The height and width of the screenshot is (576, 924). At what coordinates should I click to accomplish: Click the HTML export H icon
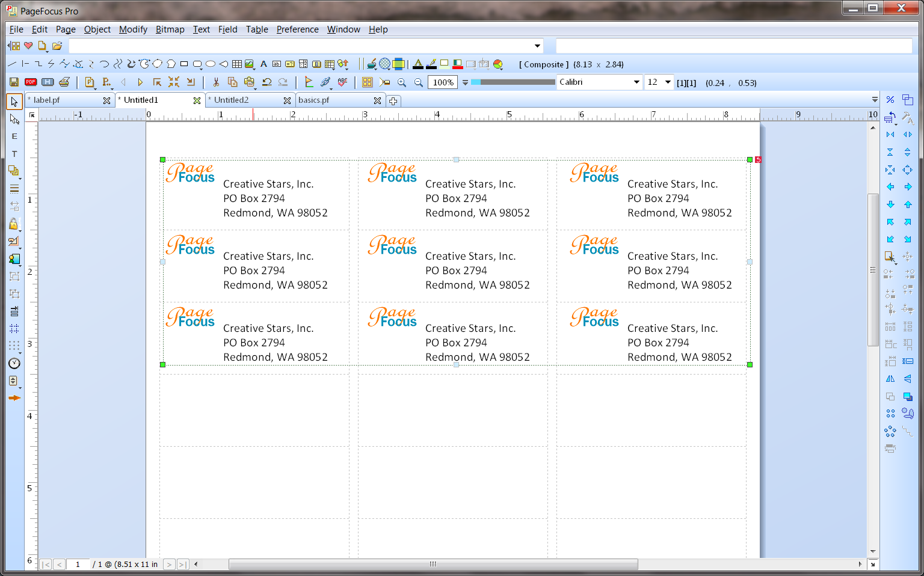point(48,82)
